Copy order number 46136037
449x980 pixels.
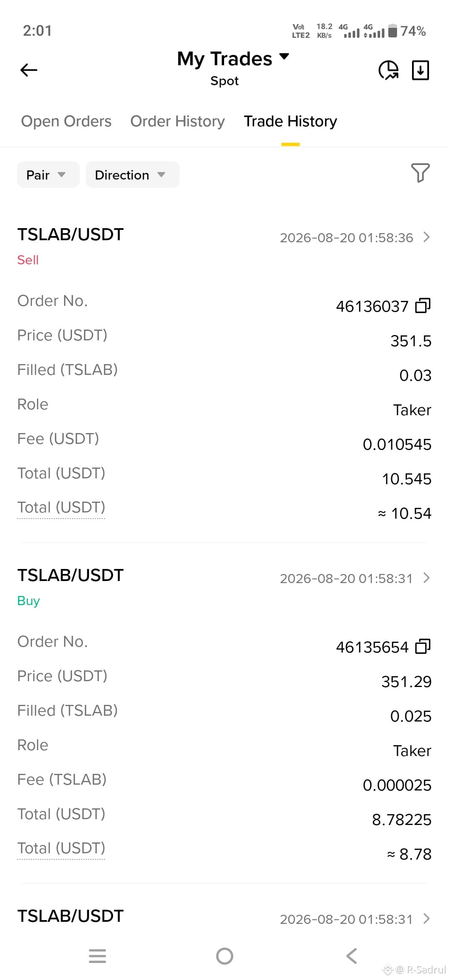tap(423, 305)
